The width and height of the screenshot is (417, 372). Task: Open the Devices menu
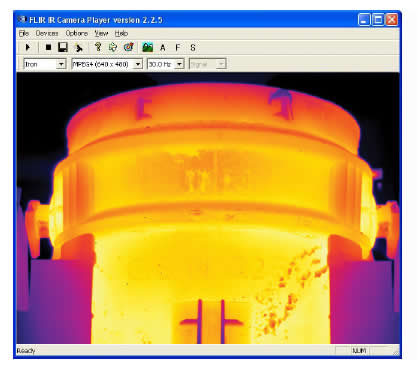point(47,33)
